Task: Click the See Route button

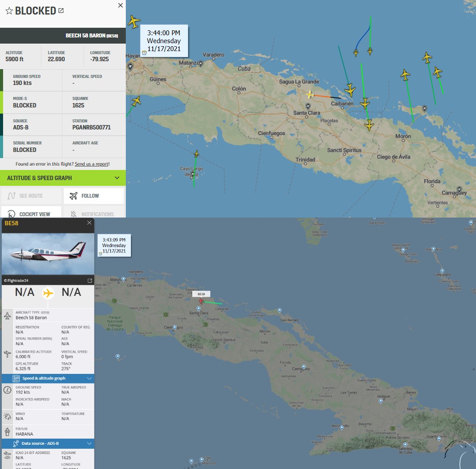Action: pos(31,196)
